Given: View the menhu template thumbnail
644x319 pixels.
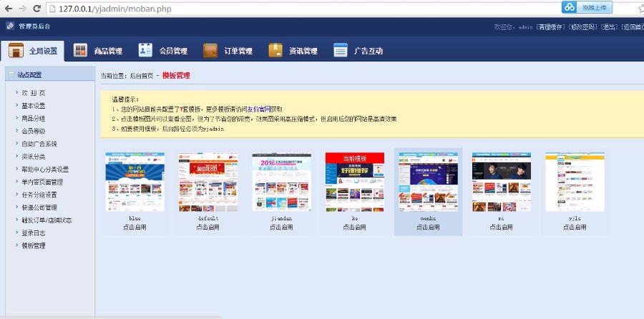Looking at the screenshot, I should coord(428,182).
